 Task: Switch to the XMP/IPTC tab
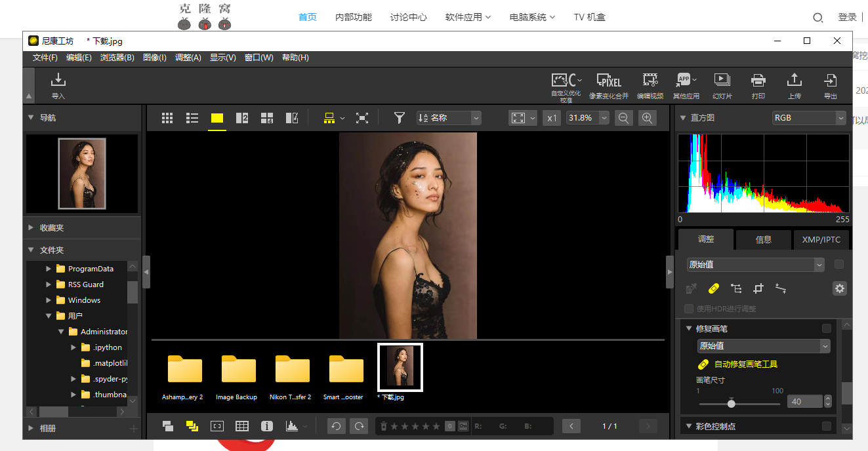(821, 239)
